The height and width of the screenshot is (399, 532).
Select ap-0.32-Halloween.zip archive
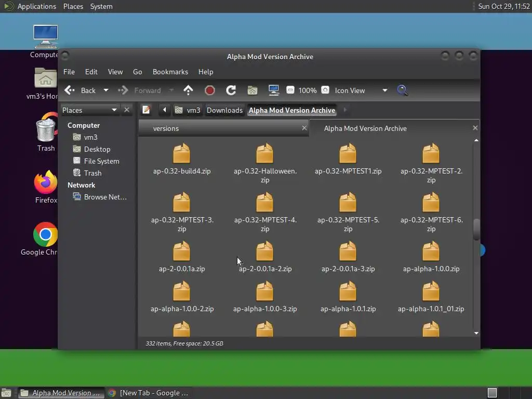pyautogui.click(x=264, y=164)
